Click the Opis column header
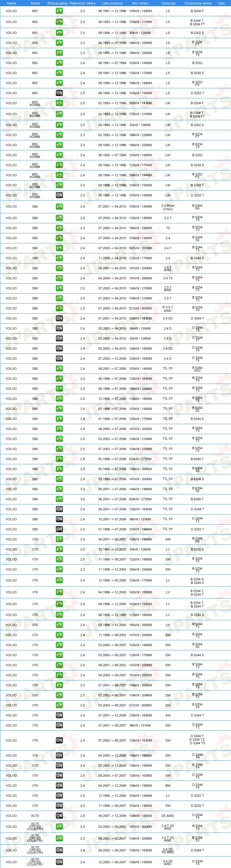Image resolution: width=231 pixels, height=868 pixels. (222, 3)
